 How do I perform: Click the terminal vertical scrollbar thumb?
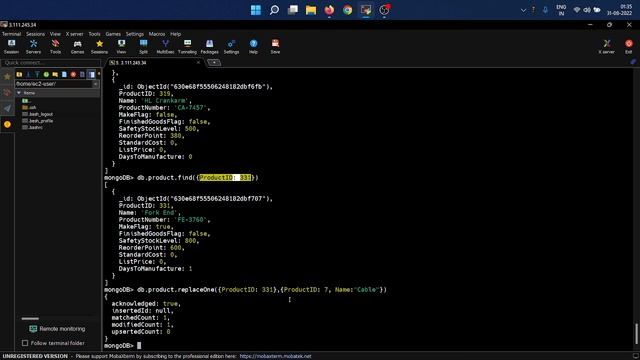click(x=636, y=334)
